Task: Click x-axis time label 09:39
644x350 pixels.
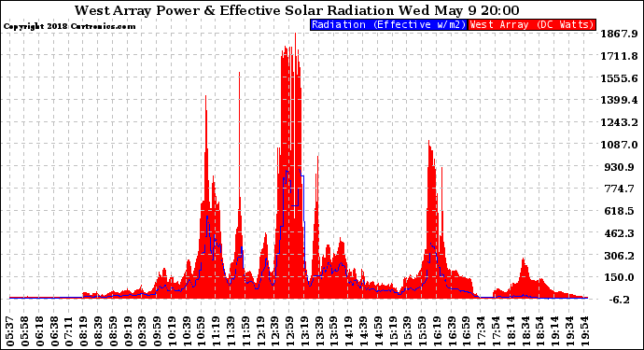Action: pyautogui.click(x=143, y=331)
